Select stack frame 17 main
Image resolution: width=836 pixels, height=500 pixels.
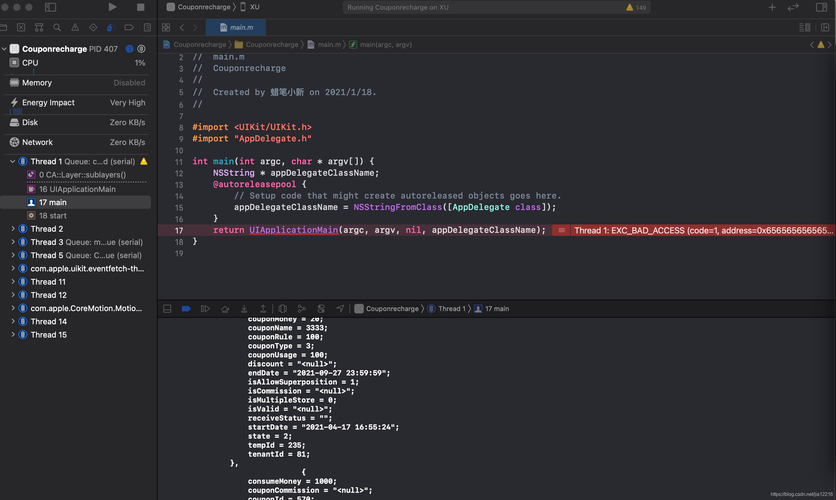(x=77, y=203)
